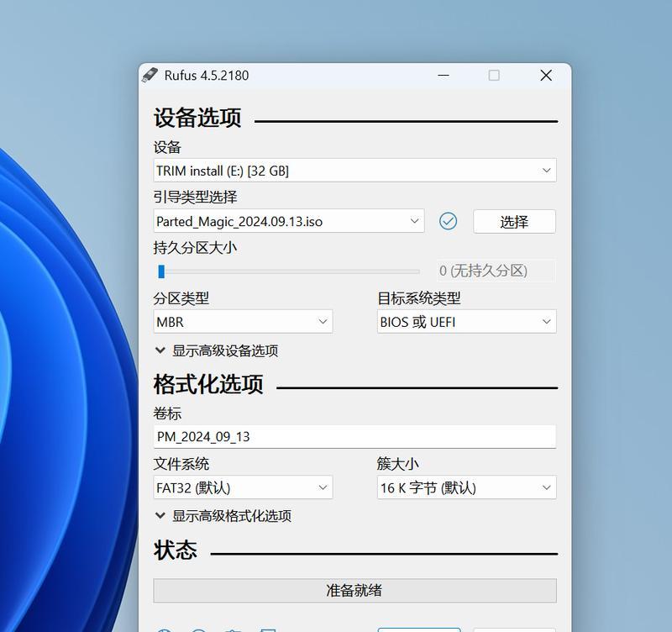Screen dimensions: 672x632
Task: Open the 目标系统类型 dropdown BIOS 或 UEFI
Action: (x=467, y=322)
